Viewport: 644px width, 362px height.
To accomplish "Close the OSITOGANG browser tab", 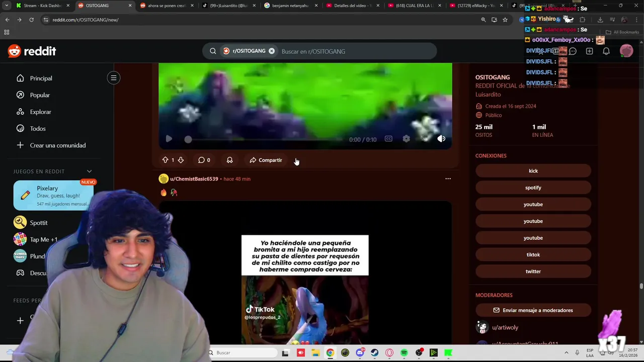I will click(x=130, y=6).
